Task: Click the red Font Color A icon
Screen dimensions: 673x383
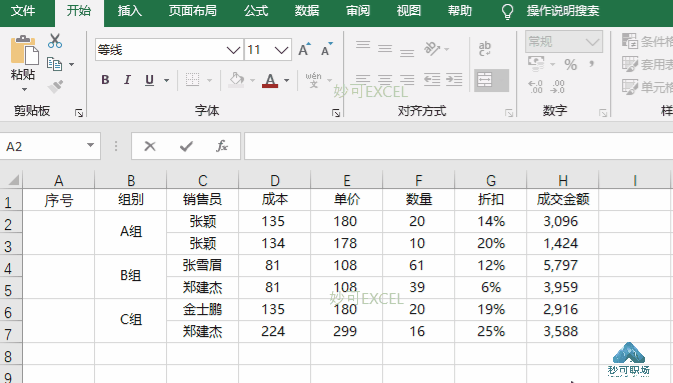Action: (270, 80)
